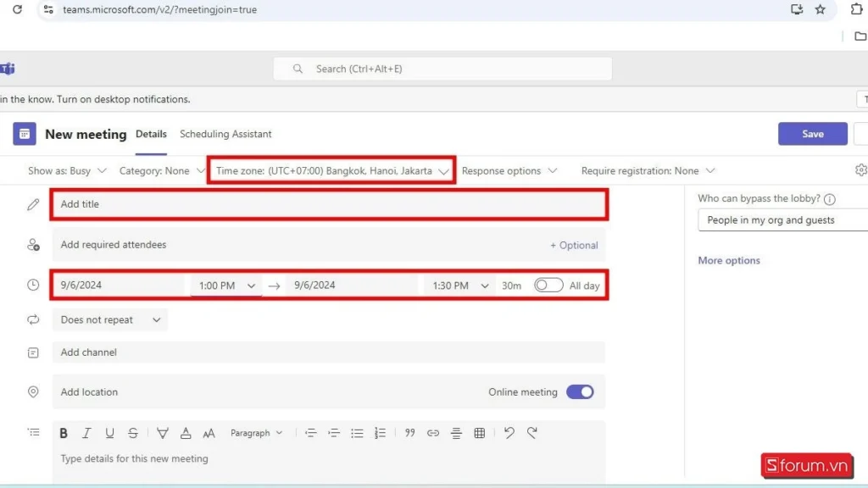
Task: Undo the last edit in the details editor
Action: pyautogui.click(x=509, y=433)
